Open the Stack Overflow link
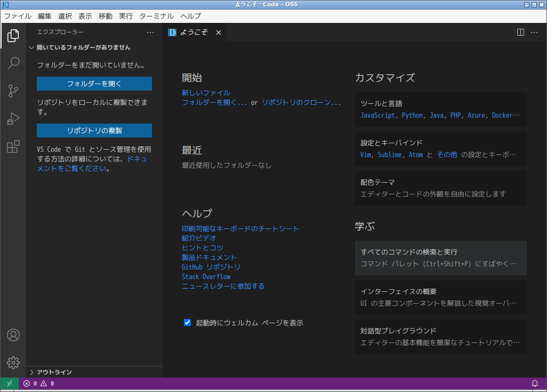547x392 pixels. 206,276
